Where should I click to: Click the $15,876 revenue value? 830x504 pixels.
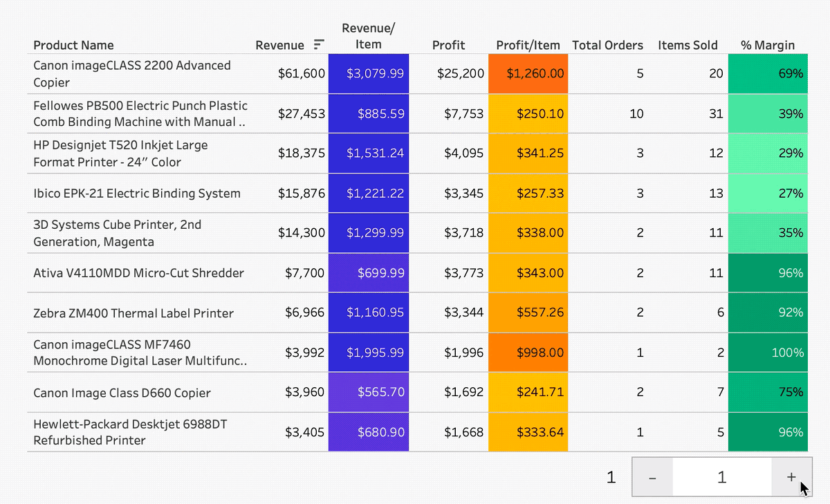click(301, 194)
